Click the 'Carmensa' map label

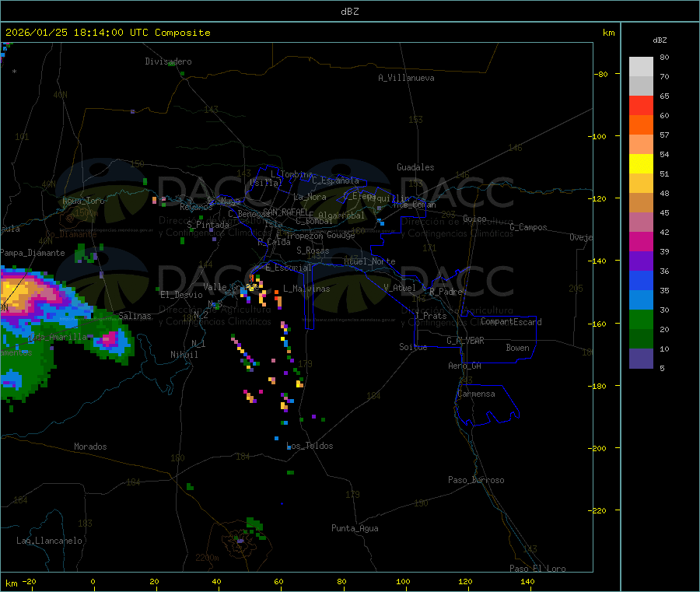[476, 394]
